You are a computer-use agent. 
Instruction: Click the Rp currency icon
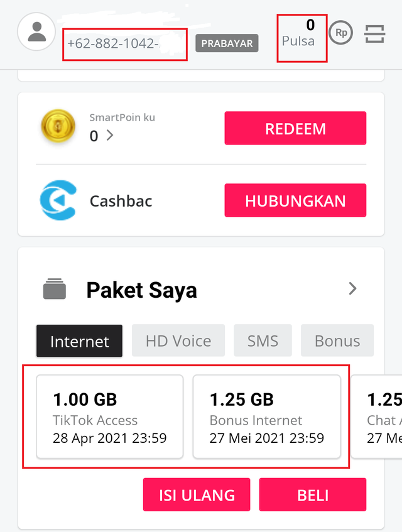click(x=340, y=33)
